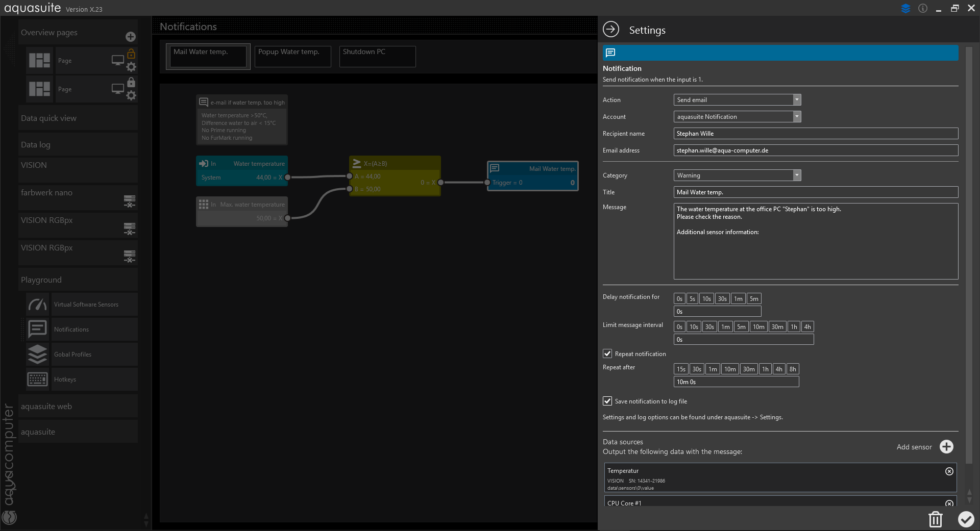Open second Page settings gear icon
This screenshot has height=531, width=980.
click(x=131, y=95)
